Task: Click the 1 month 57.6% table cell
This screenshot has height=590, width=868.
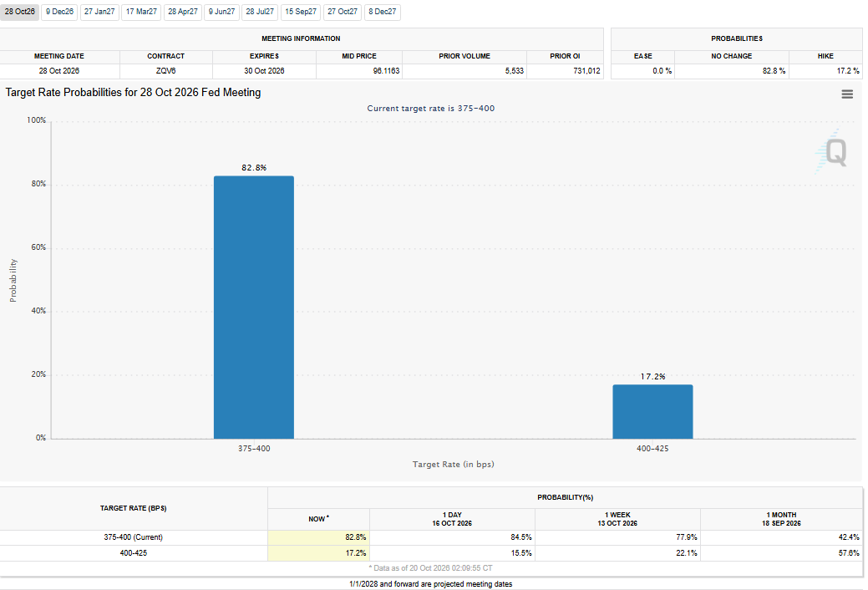Action: [x=782, y=553]
